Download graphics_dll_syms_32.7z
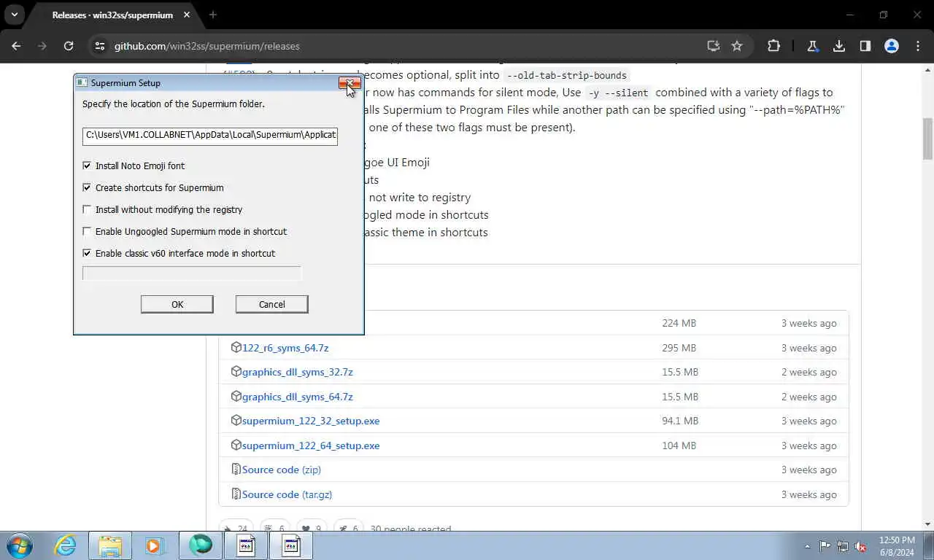Screen dimensions: 934x560 (x=298, y=372)
